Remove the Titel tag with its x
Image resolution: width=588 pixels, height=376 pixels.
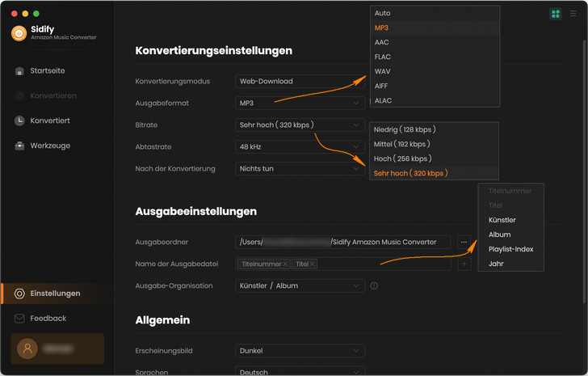tap(312, 264)
